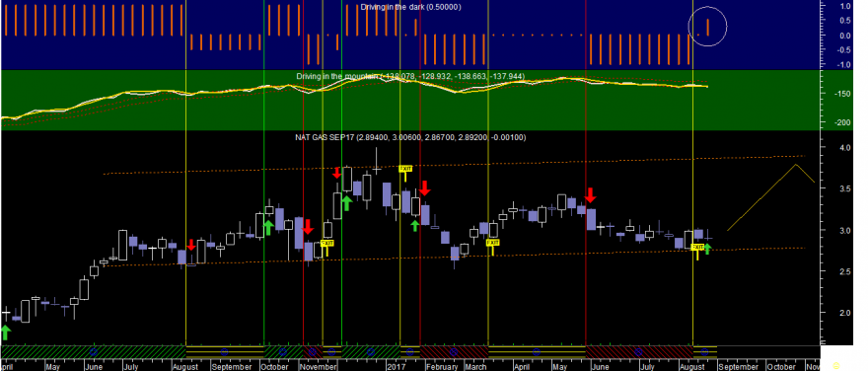The width and height of the screenshot is (868, 371).
Task: Click the EXIT flag beside the November yellow line
Action: 326,248
